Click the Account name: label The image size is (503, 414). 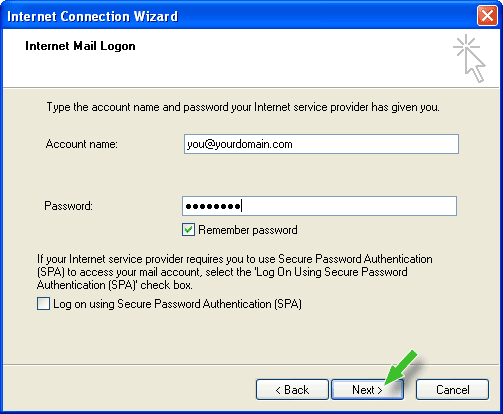[x=82, y=144]
